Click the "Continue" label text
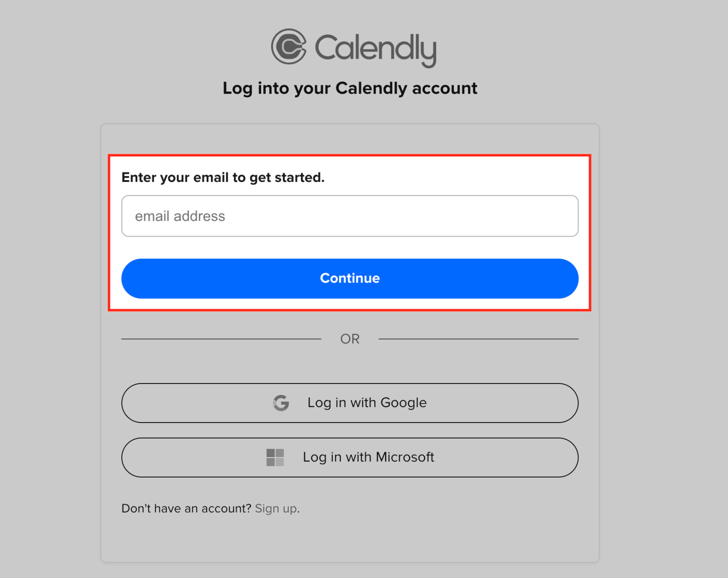This screenshot has height=578, width=728. [350, 278]
